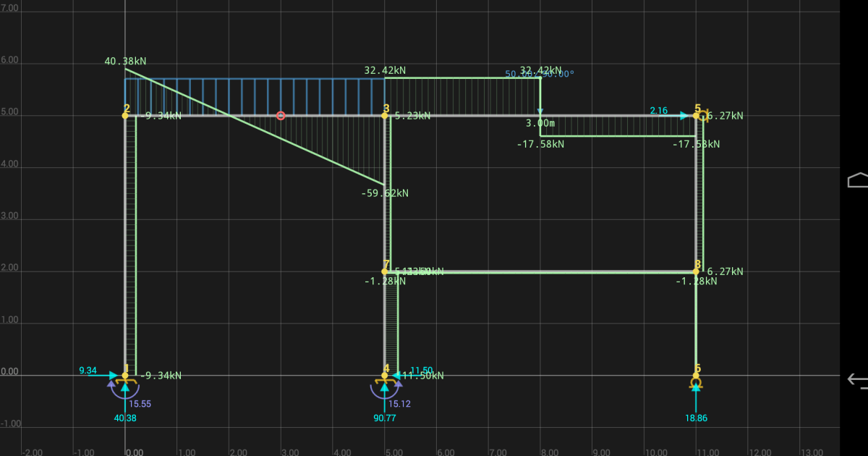Screen dimensions: 868x456
Task: Tap the back arrow at the bottom right edge
Action: pos(854,377)
